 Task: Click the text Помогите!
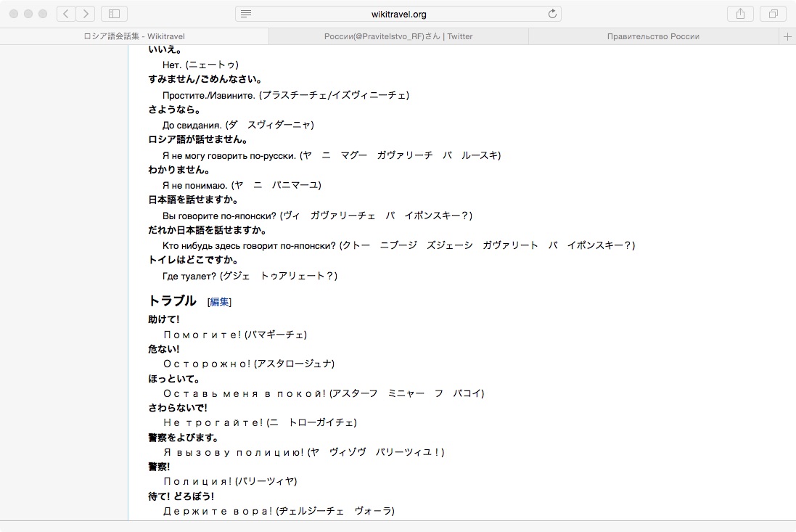click(x=202, y=335)
